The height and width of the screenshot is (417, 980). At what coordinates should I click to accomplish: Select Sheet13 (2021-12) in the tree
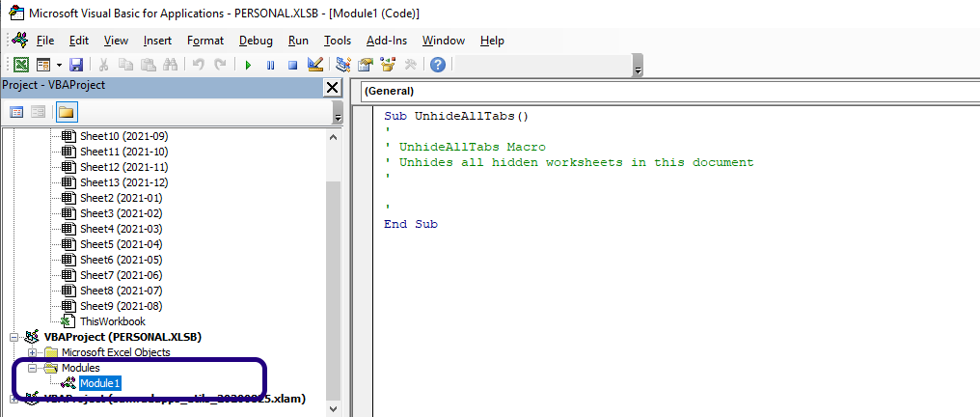point(123,182)
